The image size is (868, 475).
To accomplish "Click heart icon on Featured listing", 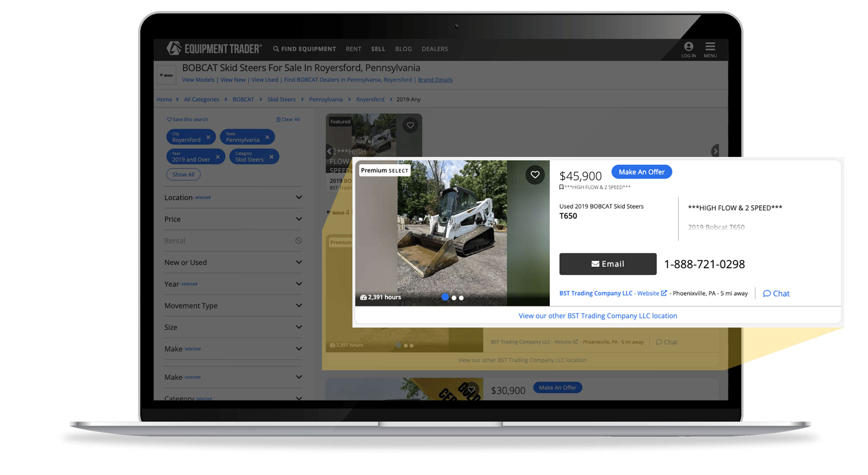I will pos(410,126).
